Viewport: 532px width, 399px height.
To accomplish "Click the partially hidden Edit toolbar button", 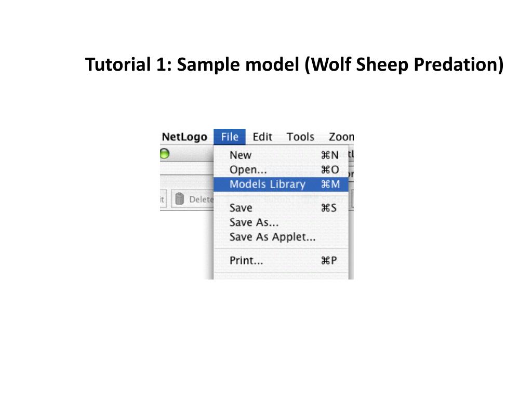I will (163, 199).
